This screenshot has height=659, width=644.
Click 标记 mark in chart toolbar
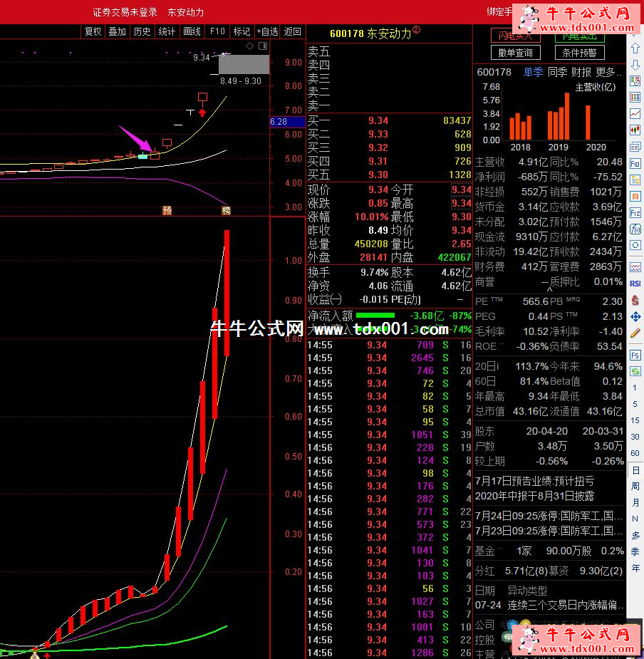point(241,31)
